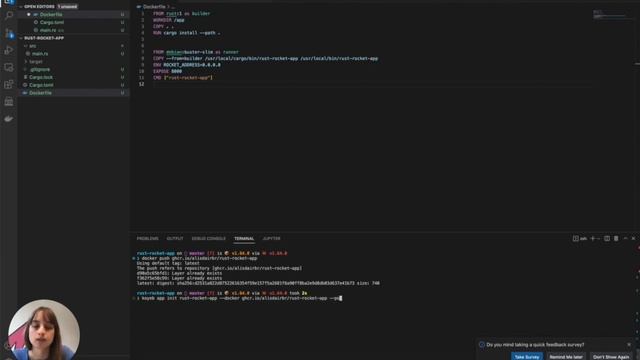The image size is (640, 360).
Task: Create a new terminal with the plus icon
Action: [592, 238]
